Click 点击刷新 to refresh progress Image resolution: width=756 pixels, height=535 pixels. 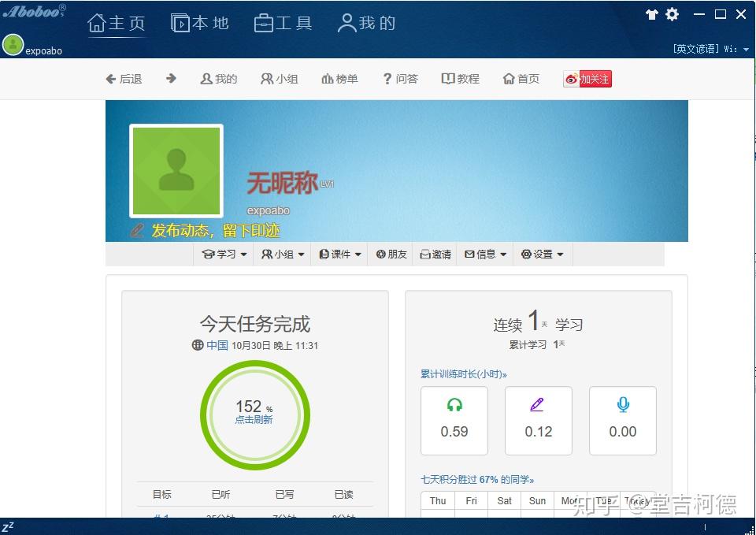click(x=254, y=420)
